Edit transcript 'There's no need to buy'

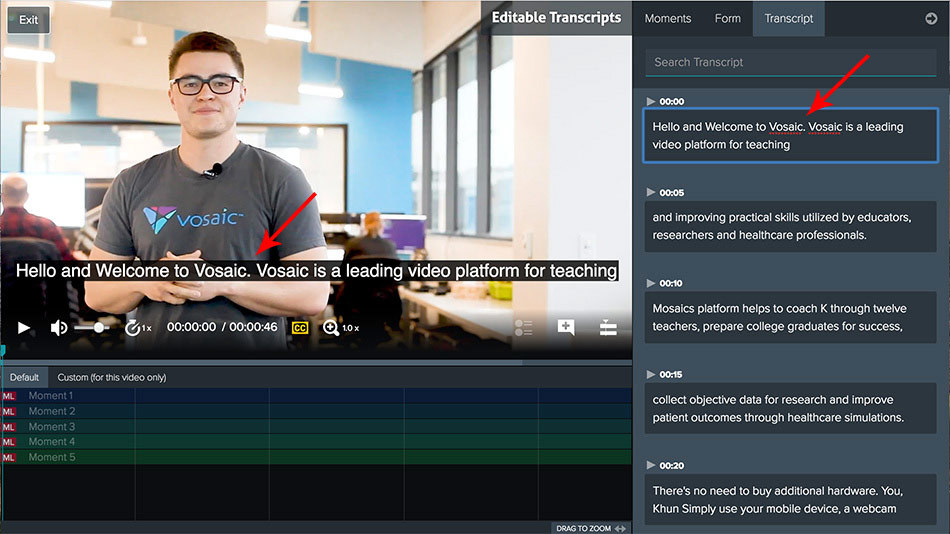coord(791,499)
